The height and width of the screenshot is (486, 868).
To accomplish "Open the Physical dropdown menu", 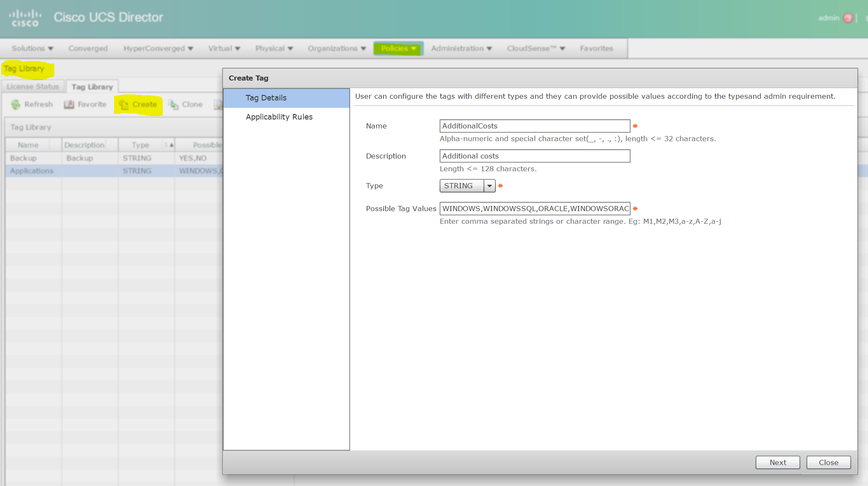I will [x=274, y=48].
